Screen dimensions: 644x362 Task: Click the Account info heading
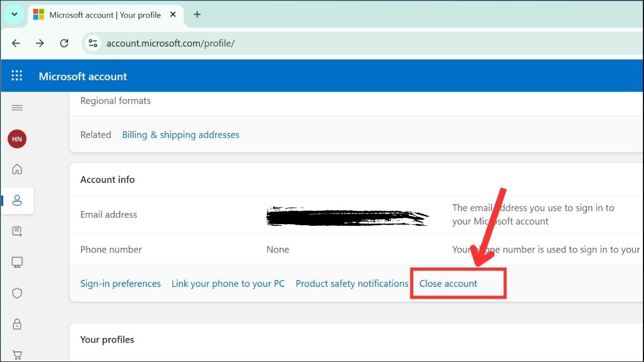click(x=107, y=180)
